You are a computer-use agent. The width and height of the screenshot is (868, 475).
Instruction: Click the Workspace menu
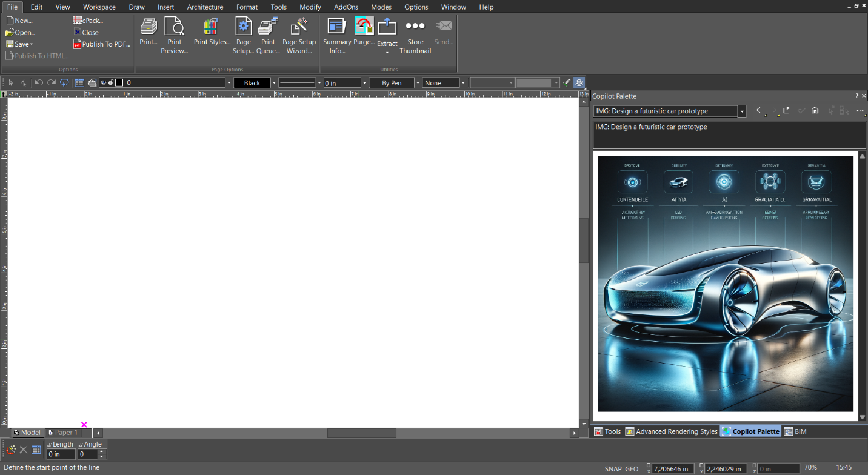(x=99, y=7)
